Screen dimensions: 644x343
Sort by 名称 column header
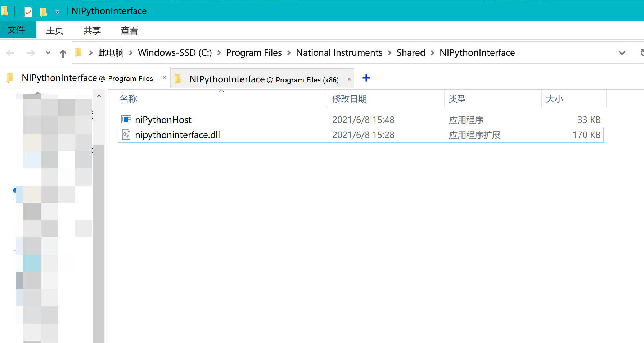pos(129,99)
